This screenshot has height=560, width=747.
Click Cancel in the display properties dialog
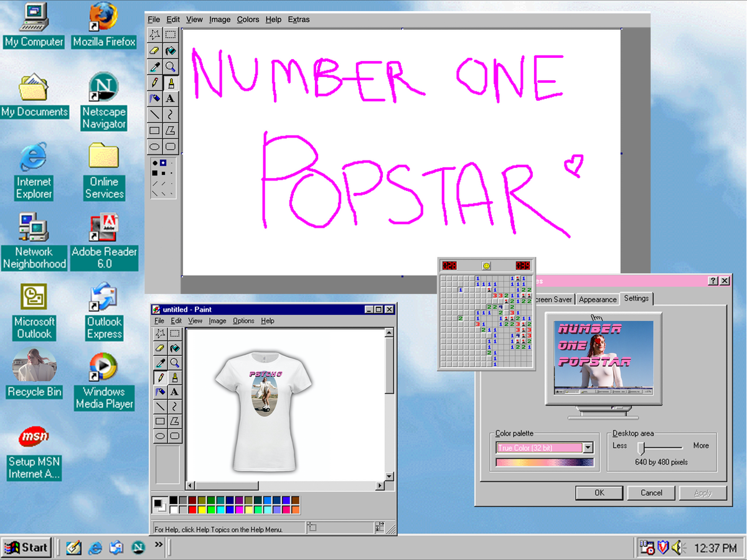[651, 493]
